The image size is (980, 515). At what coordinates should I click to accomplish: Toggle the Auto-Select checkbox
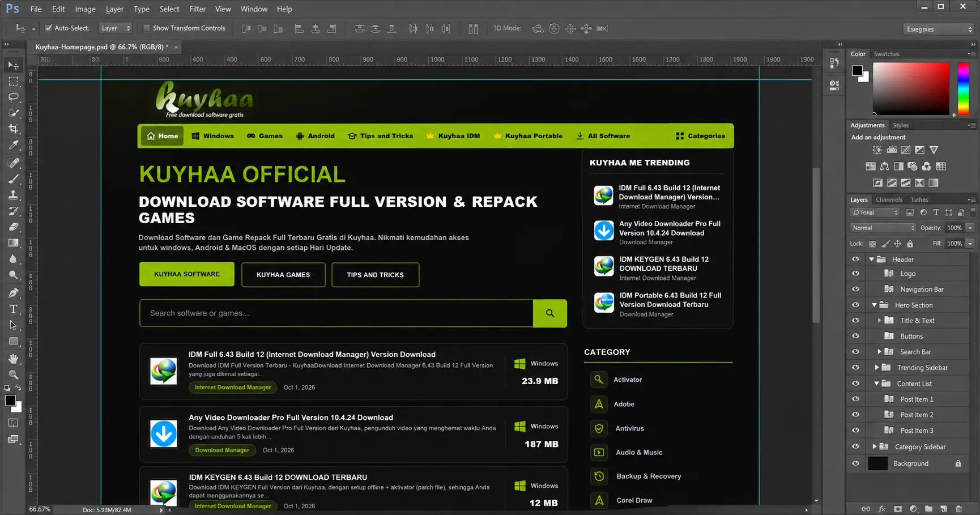(x=49, y=28)
